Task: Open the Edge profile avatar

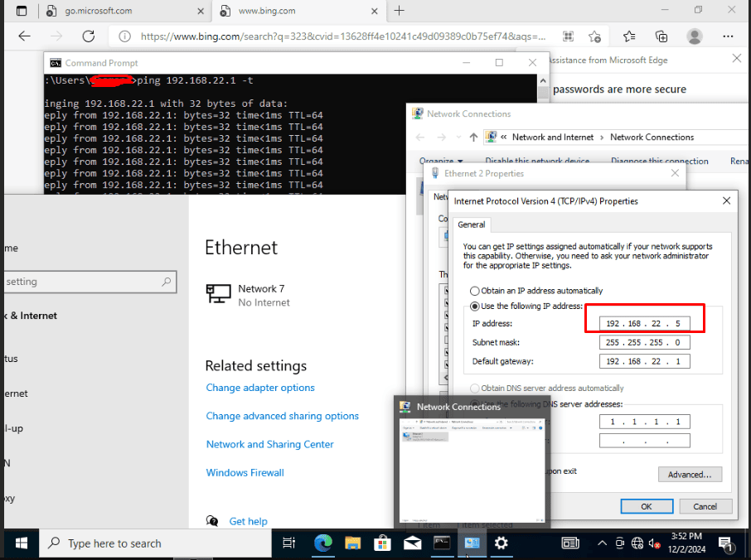Action: click(x=694, y=36)
